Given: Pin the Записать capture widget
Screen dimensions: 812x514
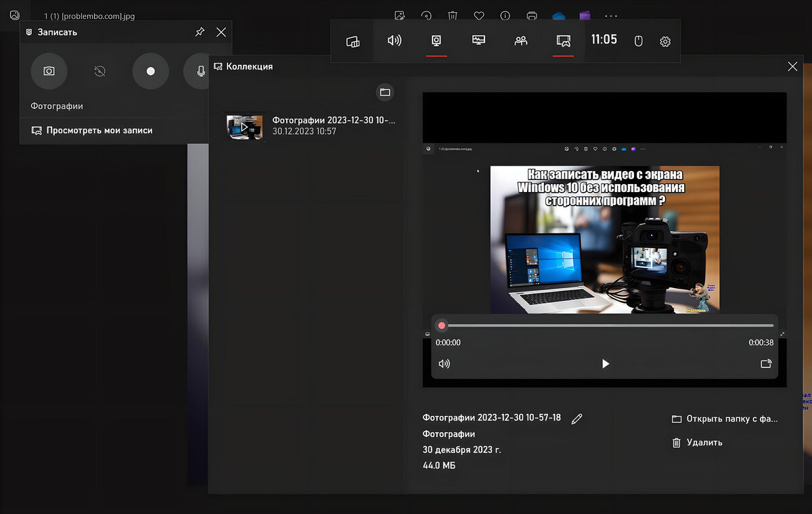Looking at the screenshot, I should point(200,32).
